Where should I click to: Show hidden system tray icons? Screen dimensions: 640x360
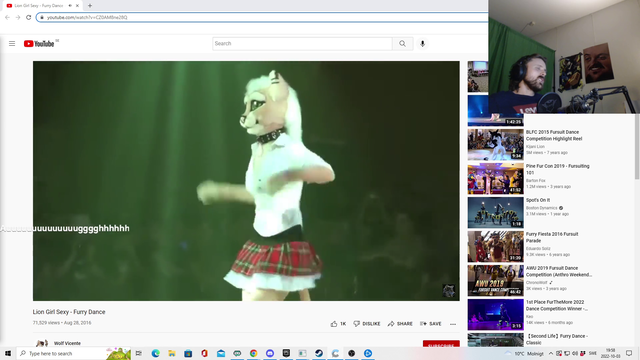[551, 353]
